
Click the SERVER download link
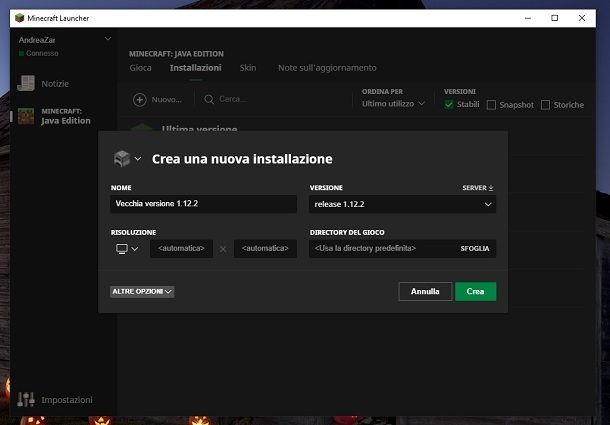[x=478, y=188]
